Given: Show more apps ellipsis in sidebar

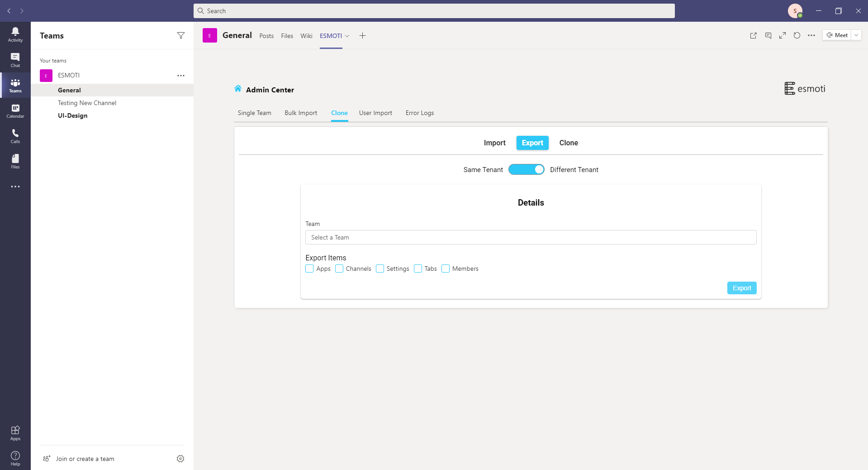Looking at the screenshot, I should click(15, 187).
